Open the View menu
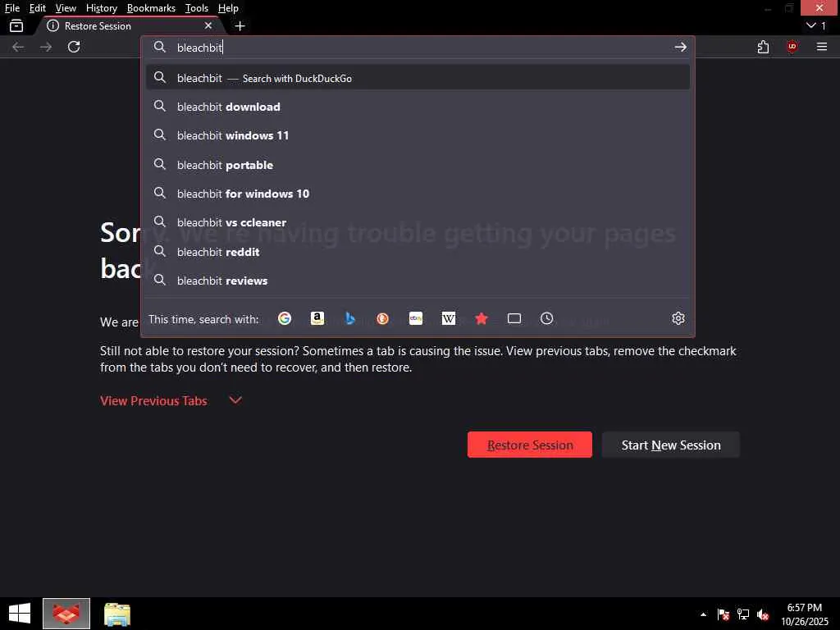The height and width of the screenshot is (630, 840). tap(66, 8)
